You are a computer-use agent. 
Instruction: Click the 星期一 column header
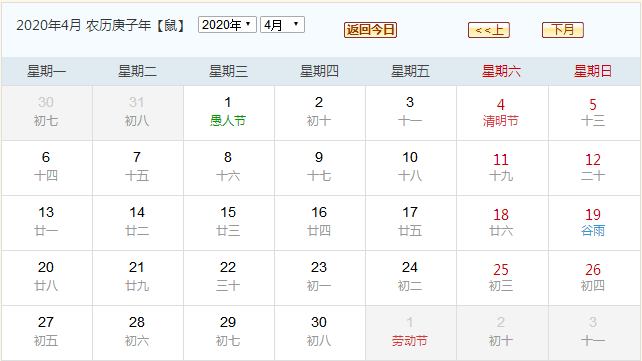[x=47, y=71]
